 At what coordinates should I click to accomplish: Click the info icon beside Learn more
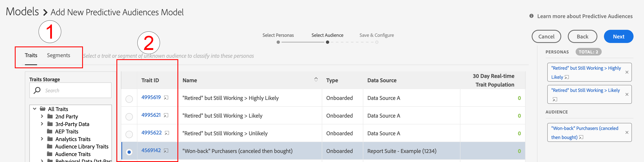531,16
